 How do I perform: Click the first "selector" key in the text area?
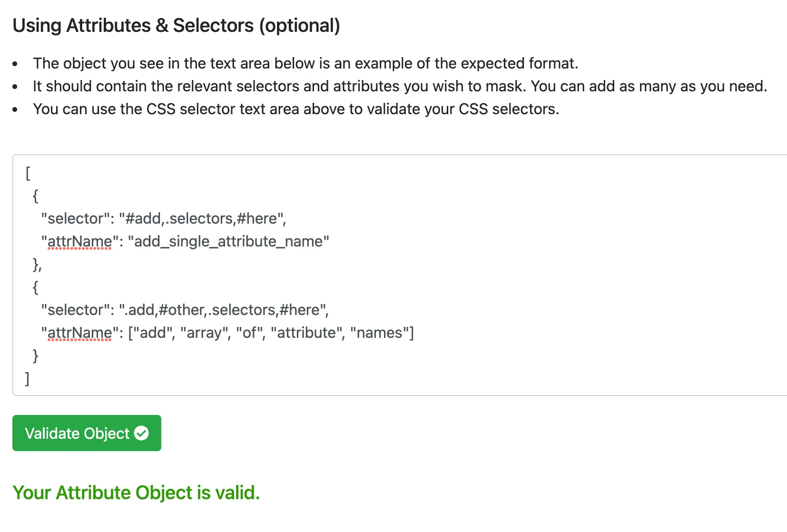(75, 218)
